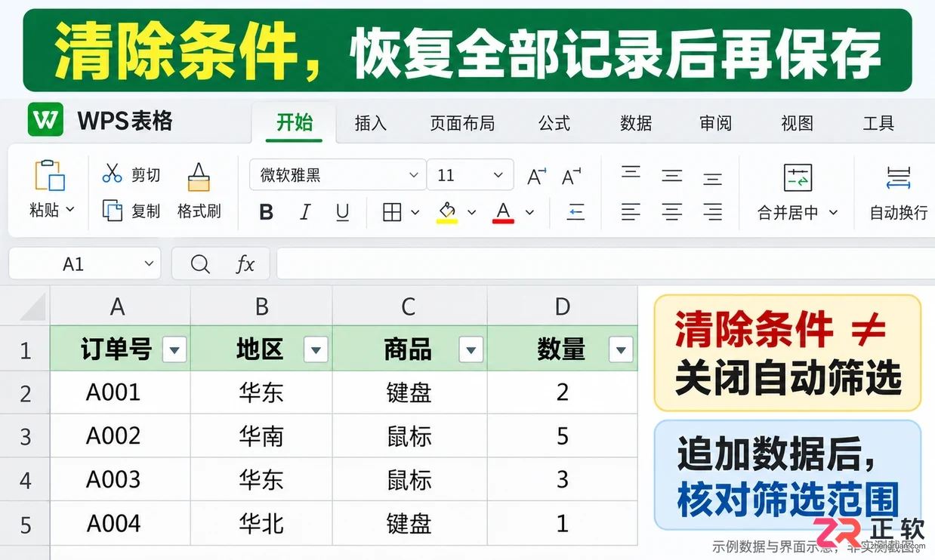Switch to the 插入 tab
Viewport: 935px width, 560px height.
pos(371,123)
